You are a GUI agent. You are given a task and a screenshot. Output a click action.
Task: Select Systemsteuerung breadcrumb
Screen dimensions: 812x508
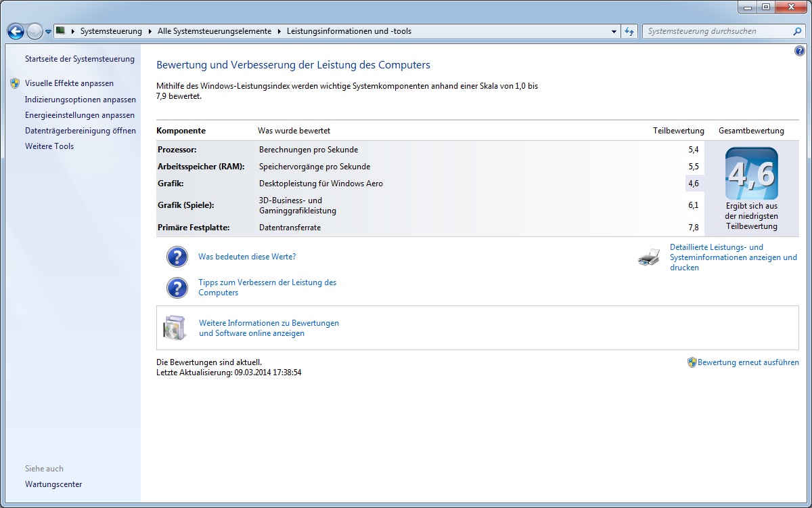pos(111,31)
